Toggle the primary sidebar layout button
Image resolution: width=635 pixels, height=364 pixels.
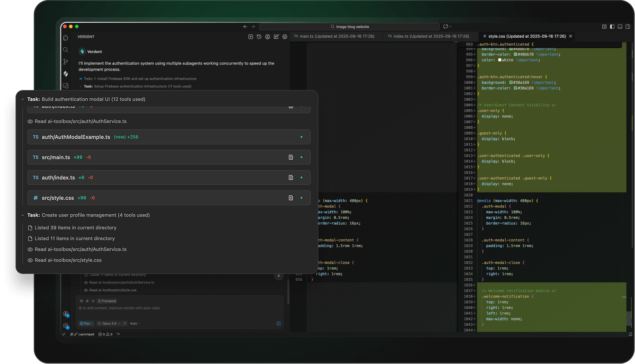pos(612,27)
